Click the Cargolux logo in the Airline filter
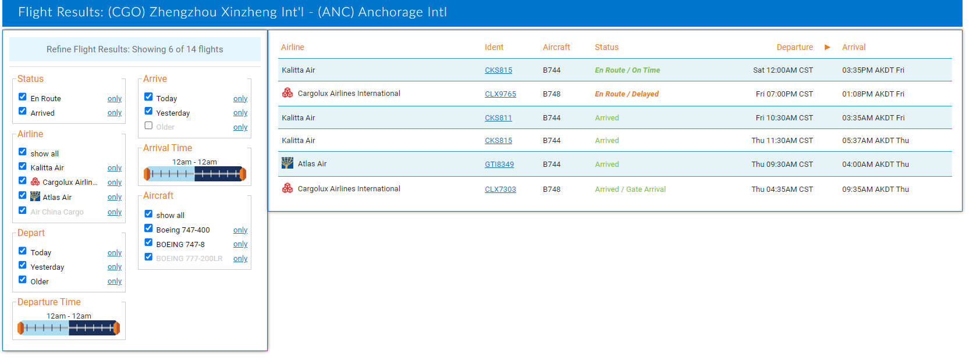 click(x=35, y=182)
